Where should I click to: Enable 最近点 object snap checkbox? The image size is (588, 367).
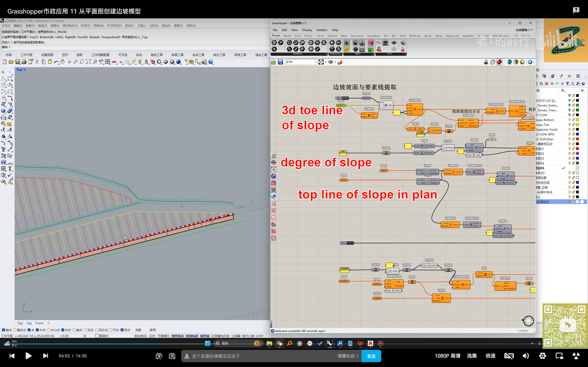[15, 330]
